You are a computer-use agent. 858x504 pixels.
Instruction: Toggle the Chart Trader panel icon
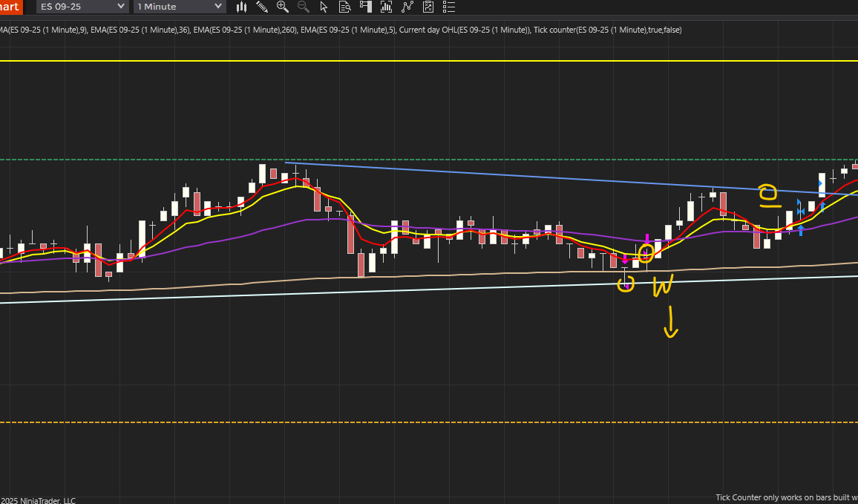tap(365, 7)
